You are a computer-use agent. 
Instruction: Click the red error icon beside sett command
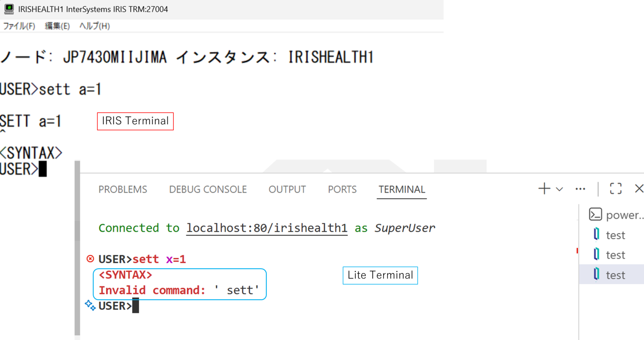pyautogui.click(x=91, y=259)
